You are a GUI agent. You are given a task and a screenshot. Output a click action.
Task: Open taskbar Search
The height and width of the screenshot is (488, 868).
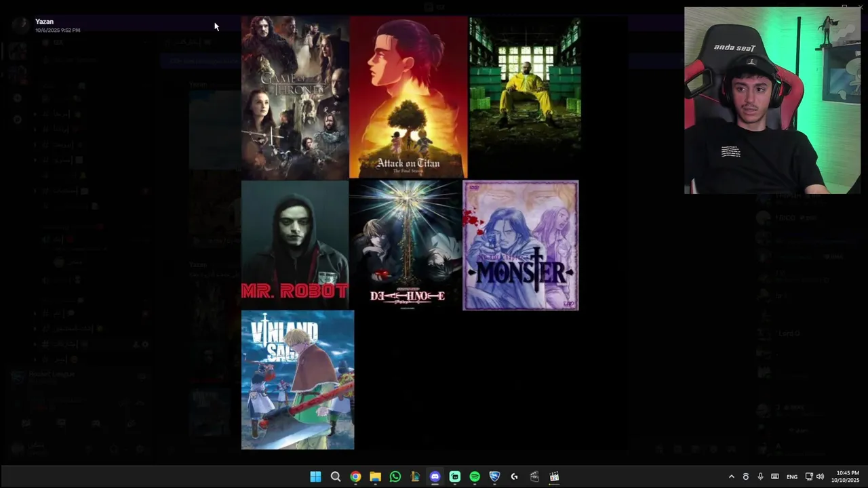[335, 476]
